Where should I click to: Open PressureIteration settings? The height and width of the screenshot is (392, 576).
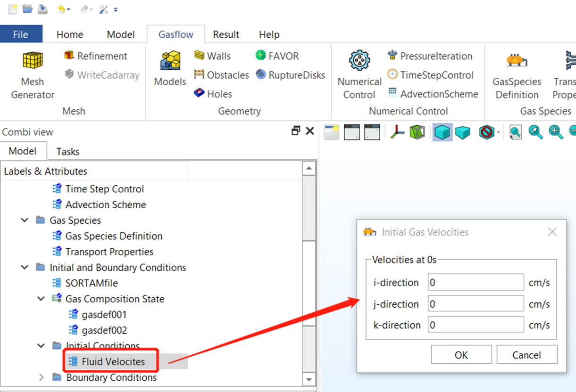pos(430,56)
